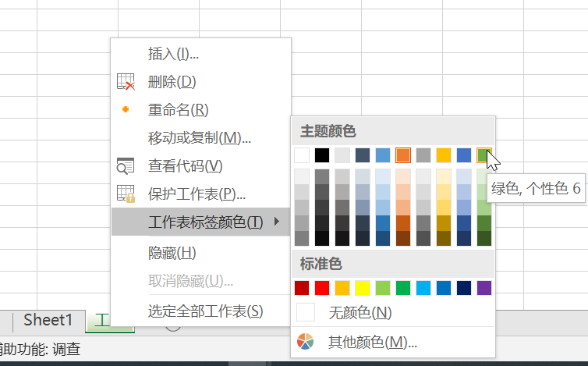Screen dimensions: 588x366
Task: Pick white theme color swatch in top row
Action: click(x=302, y=155)
